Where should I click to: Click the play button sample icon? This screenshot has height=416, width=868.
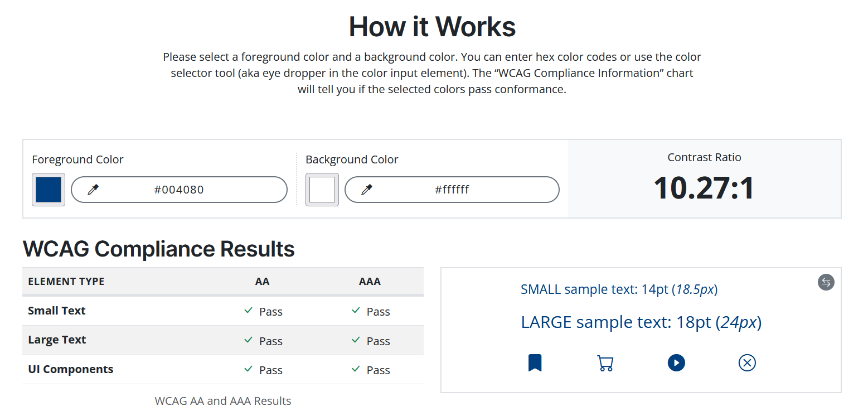pos(676,363)
